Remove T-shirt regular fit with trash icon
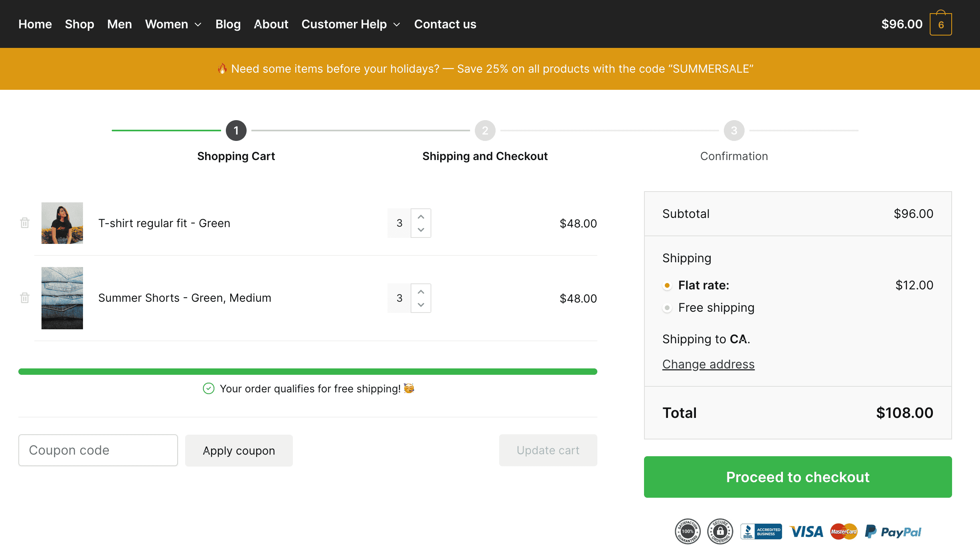This screenshot has height=558, width=980. click(25, 223)
